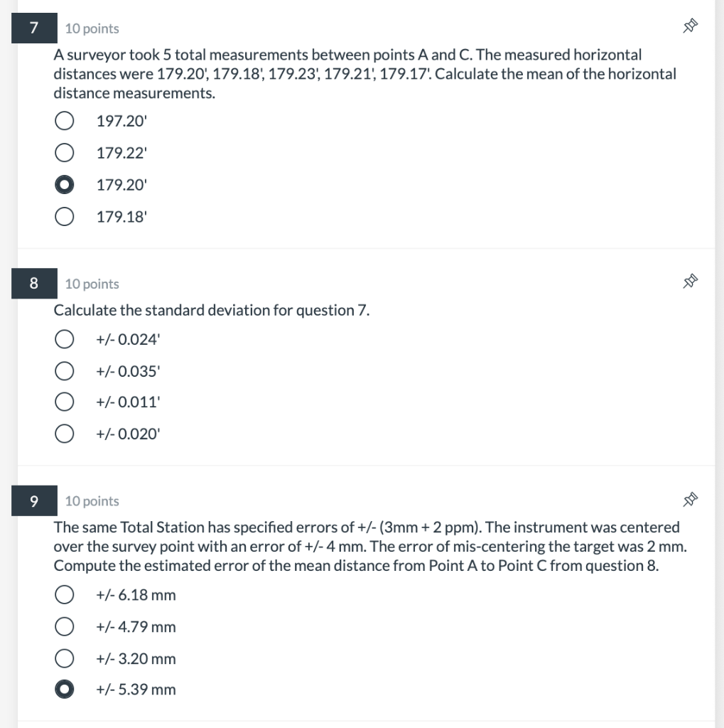Click the selected +/- 5.39 mm answer
The height and width of the screenshot is (728, 724).
[64, 689]
